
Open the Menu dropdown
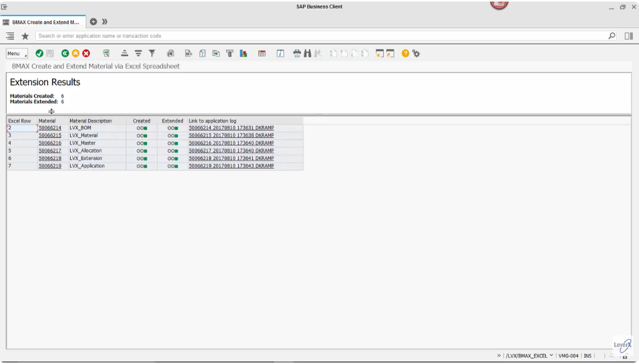(x=16, y=53)
